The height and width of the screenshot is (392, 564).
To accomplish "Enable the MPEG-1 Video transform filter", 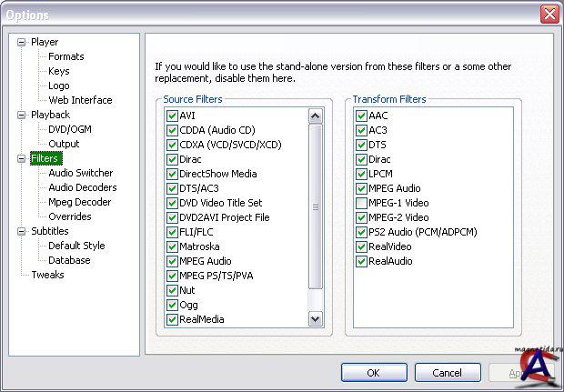I will point(361,203).
